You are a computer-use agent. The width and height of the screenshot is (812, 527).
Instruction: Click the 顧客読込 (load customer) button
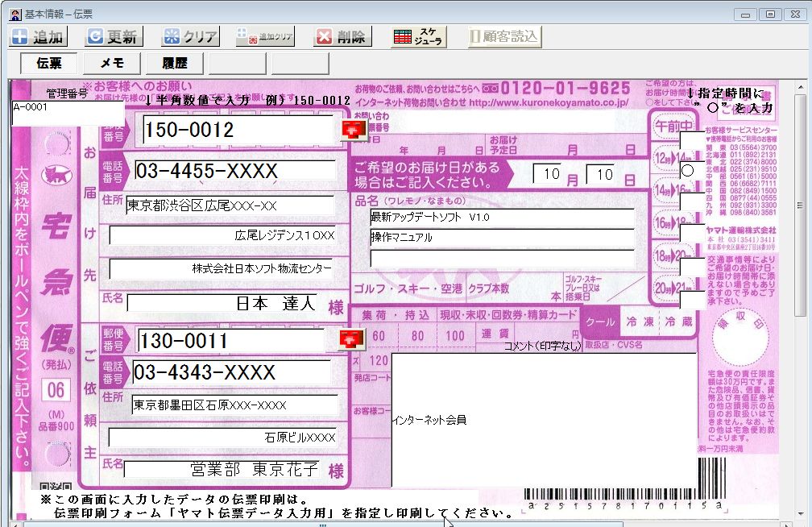[505, 36]
